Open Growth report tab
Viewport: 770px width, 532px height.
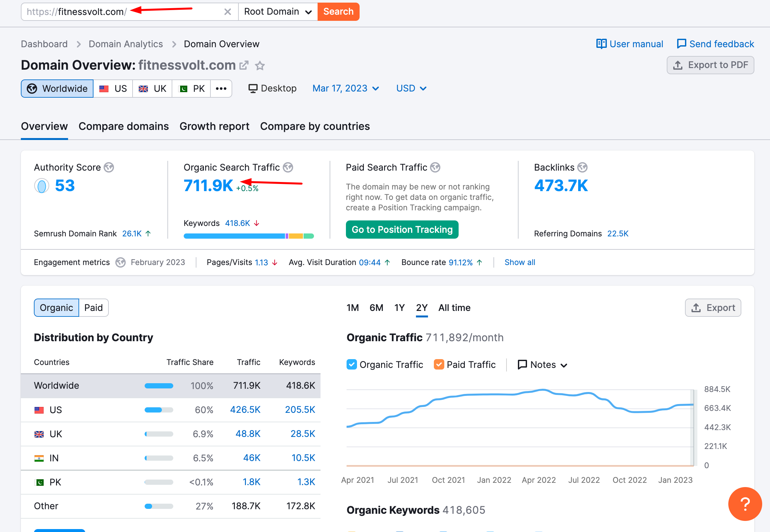point(214,126)
